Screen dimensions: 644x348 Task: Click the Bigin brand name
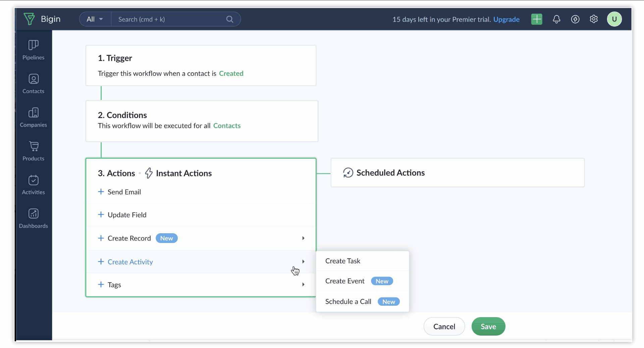51,19
